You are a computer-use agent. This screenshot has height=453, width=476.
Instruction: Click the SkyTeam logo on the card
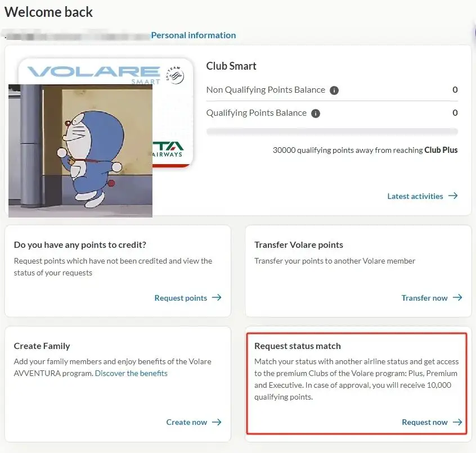coord(176,75)
